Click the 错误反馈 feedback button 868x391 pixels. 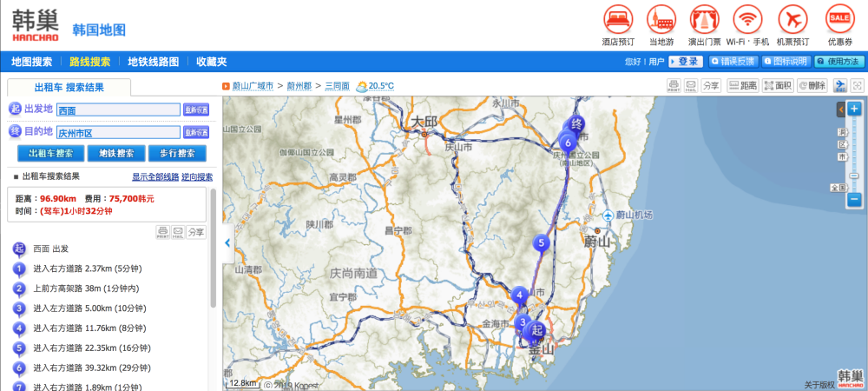[x=733, y=62]
